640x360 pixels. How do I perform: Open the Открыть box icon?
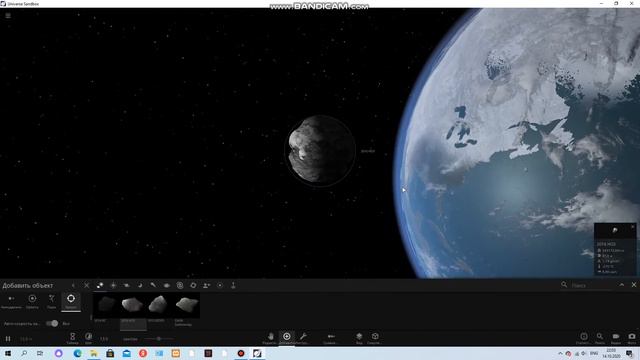tap(375, 338)
